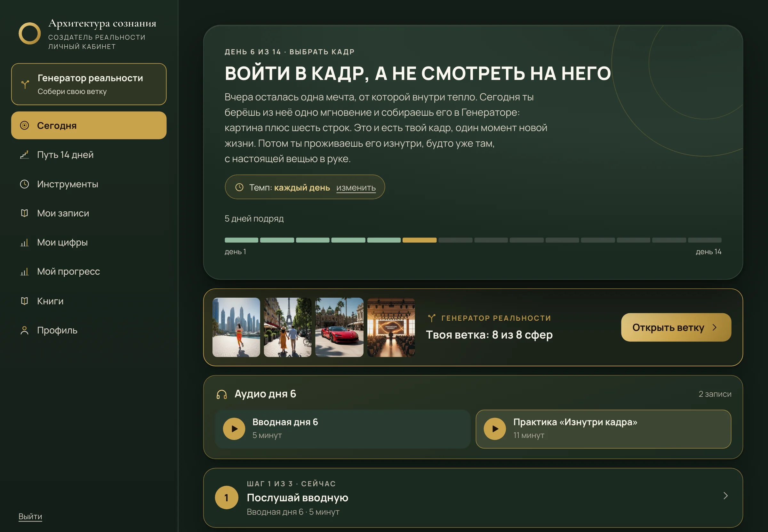Click the 2 записи label
The image size is (768, 532).
pos(715,394)
